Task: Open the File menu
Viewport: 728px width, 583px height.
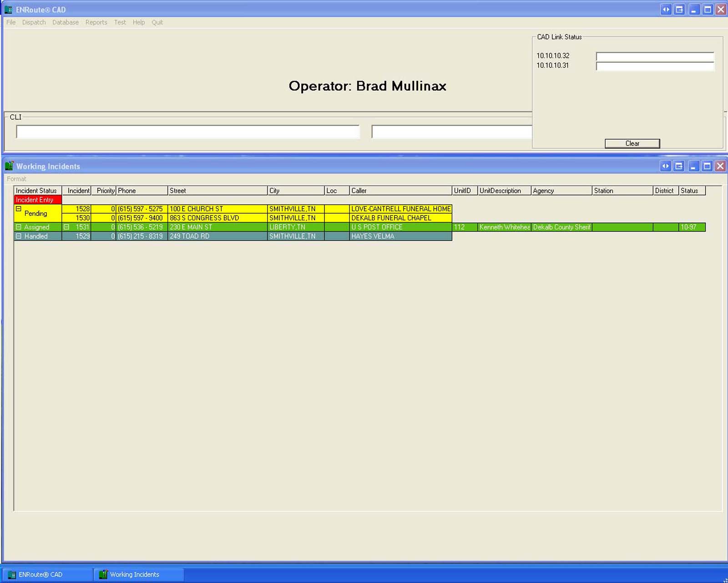Action: 11,22
